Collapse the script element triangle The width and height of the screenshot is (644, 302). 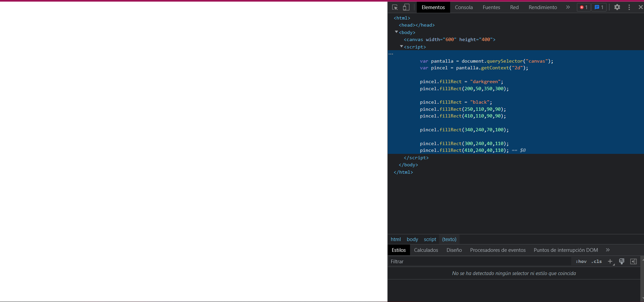coord(402,46)
